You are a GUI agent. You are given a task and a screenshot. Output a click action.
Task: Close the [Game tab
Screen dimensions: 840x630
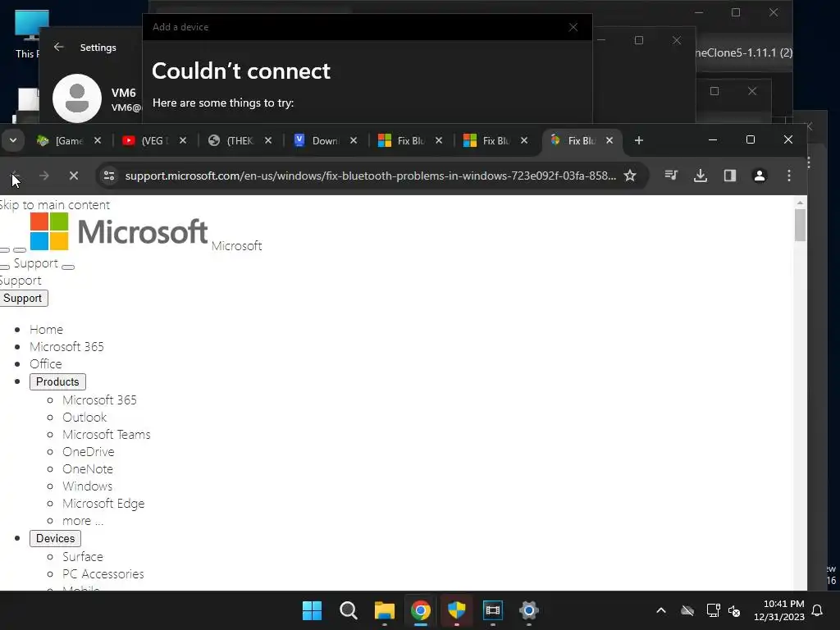[x=98, y=140]
